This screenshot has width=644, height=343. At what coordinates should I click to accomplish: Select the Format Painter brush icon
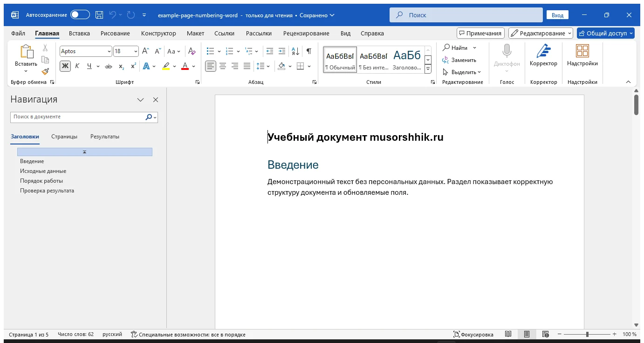45,71
